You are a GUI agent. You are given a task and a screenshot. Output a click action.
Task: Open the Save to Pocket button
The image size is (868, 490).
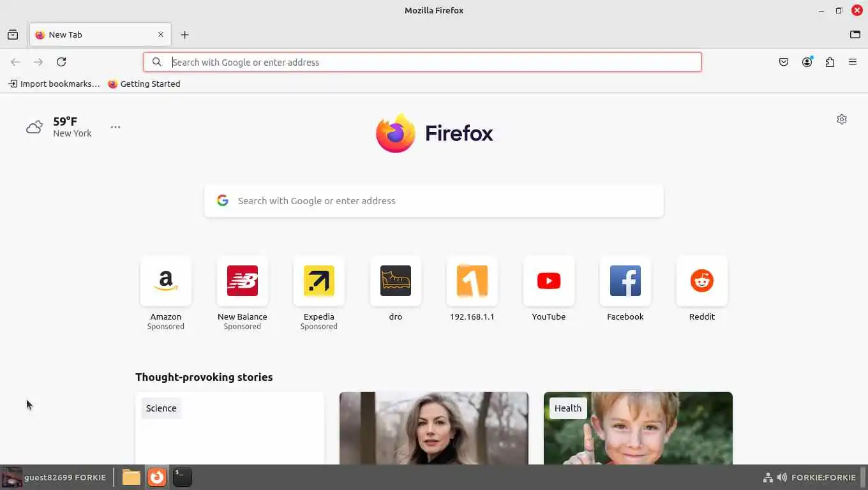784,62
